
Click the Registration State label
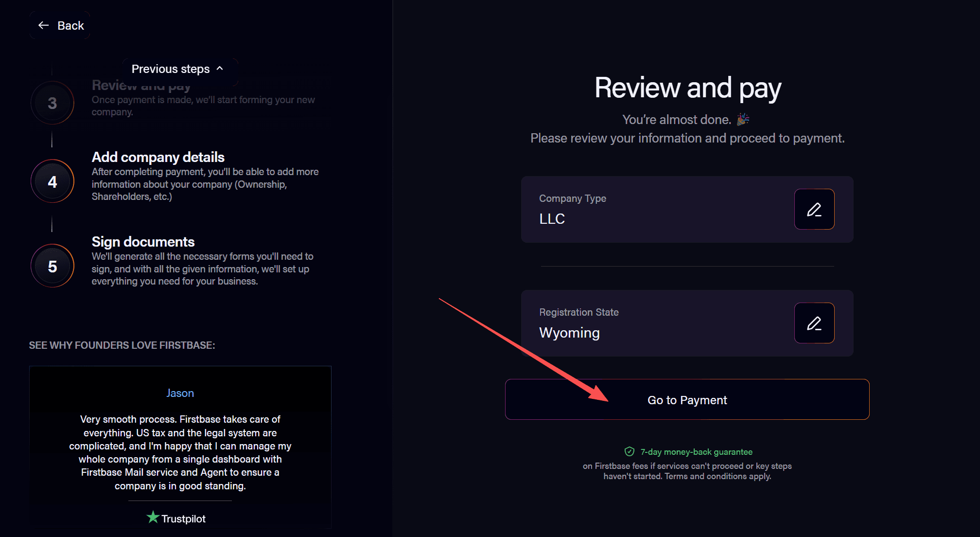click(x=579, y=312)
